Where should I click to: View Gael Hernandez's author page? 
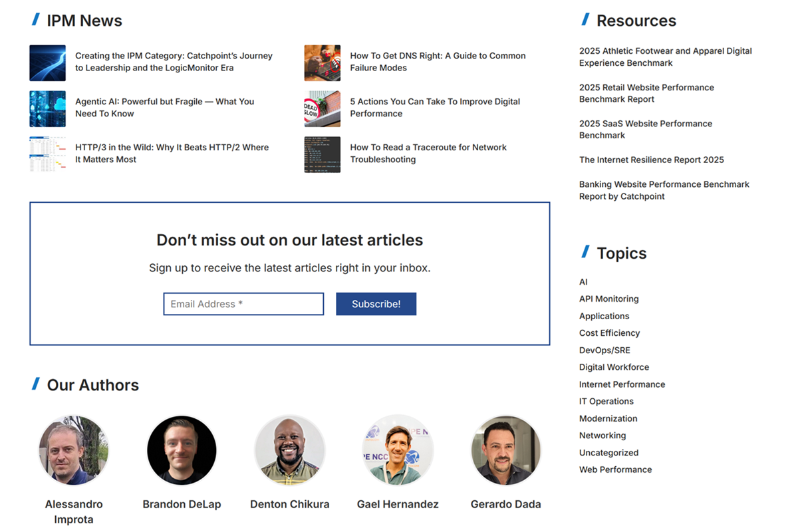point(398,450)
